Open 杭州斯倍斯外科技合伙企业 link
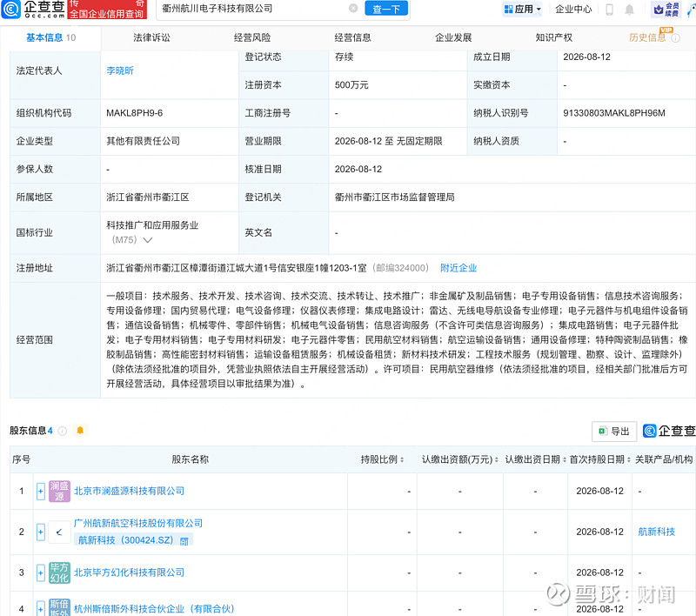 (154, 609)
